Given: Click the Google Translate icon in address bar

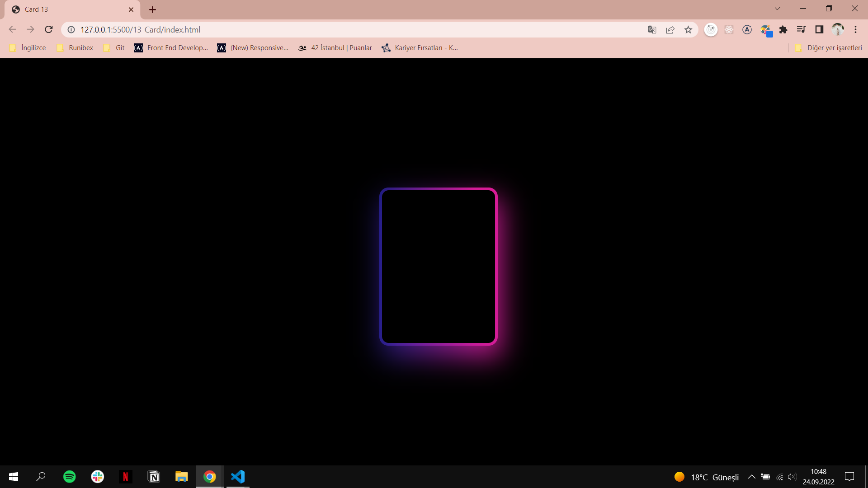Looking at the screenshot, I should click(x=652, y=30).
